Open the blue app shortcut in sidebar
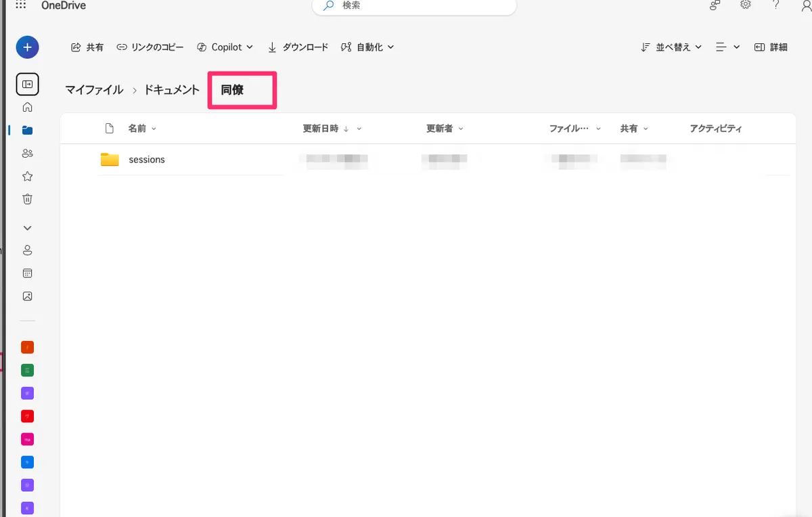The width and height of the screenshot is (812, 517). point(27,462)
